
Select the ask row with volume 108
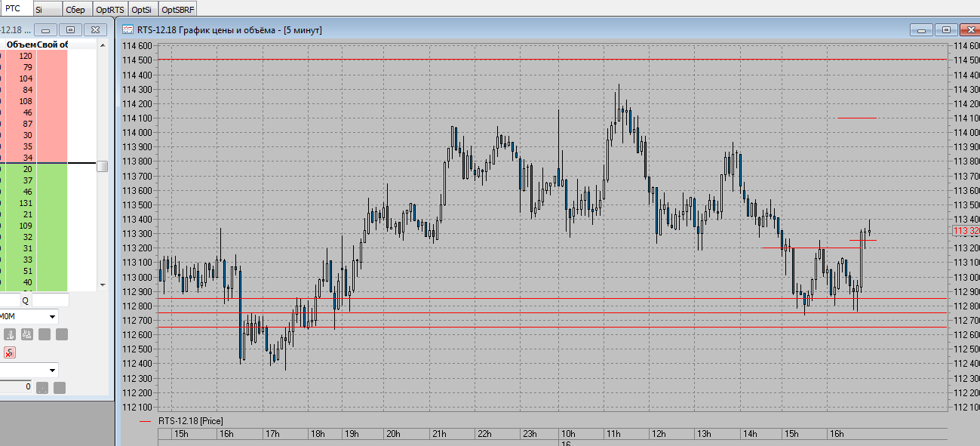click(x=34, y=101)
